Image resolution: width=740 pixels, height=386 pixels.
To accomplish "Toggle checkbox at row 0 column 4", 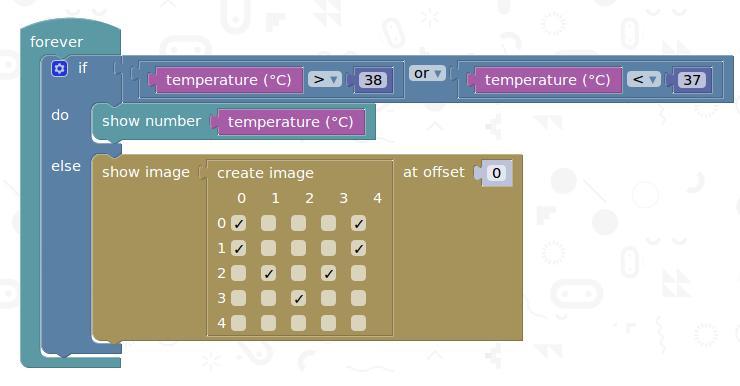I will tap(358, 223).
